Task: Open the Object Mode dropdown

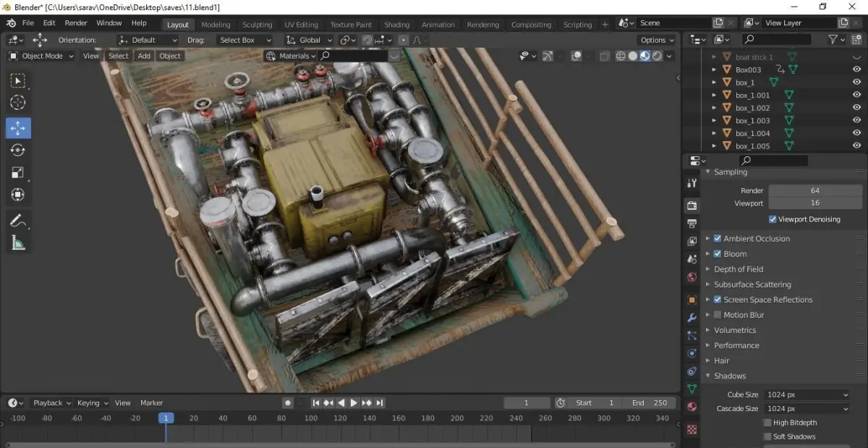Action: [42, 56]
